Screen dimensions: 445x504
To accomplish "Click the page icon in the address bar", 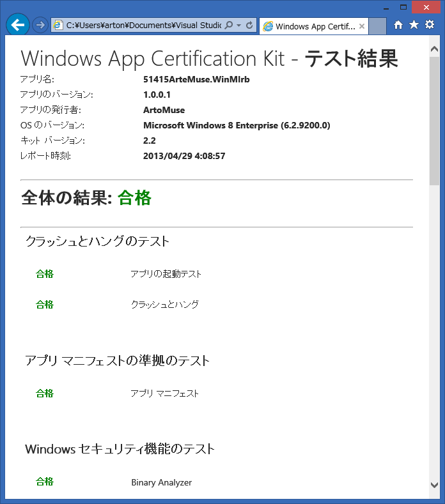I will [58, 25].
